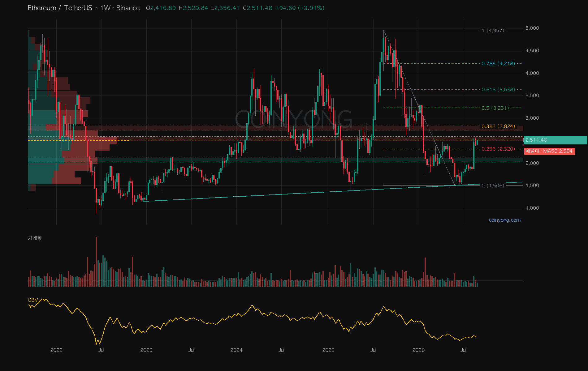Click the 5,000 price axis label
588x371 pixels.
[532, 28]
